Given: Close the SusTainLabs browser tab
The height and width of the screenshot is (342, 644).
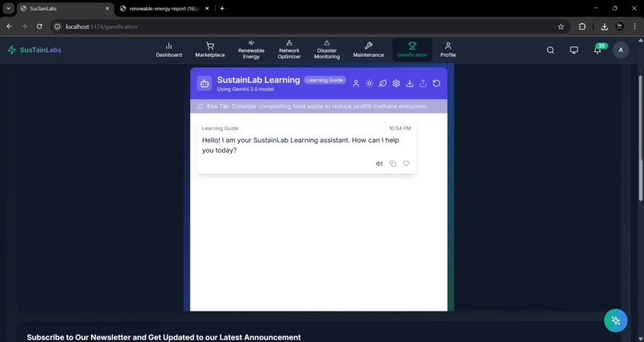Looking at the screenshot, I should 107,8.
